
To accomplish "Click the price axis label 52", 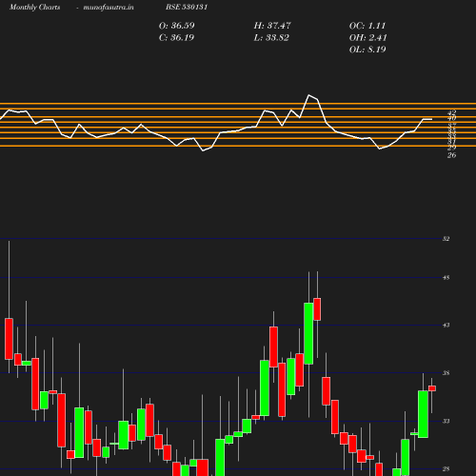I will 446,239.
